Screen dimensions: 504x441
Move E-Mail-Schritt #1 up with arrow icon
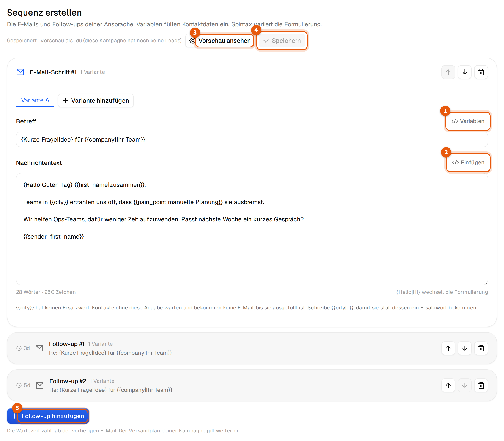(448, 72)
